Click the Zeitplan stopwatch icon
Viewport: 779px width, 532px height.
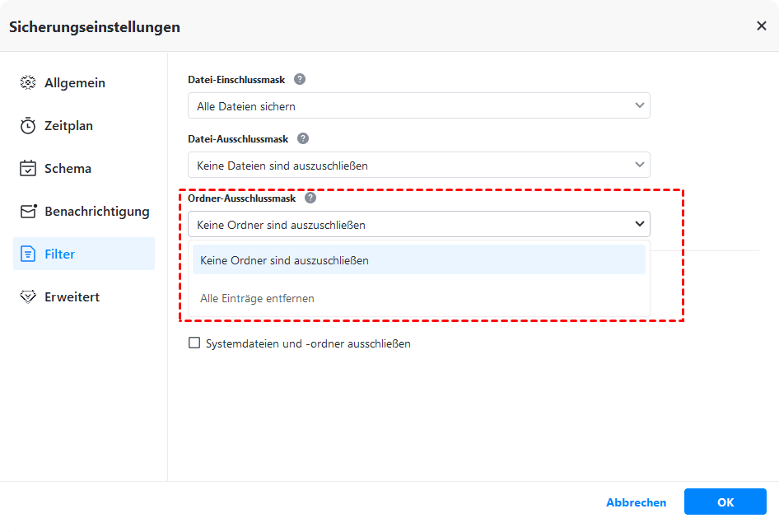(x=28, y=126)
